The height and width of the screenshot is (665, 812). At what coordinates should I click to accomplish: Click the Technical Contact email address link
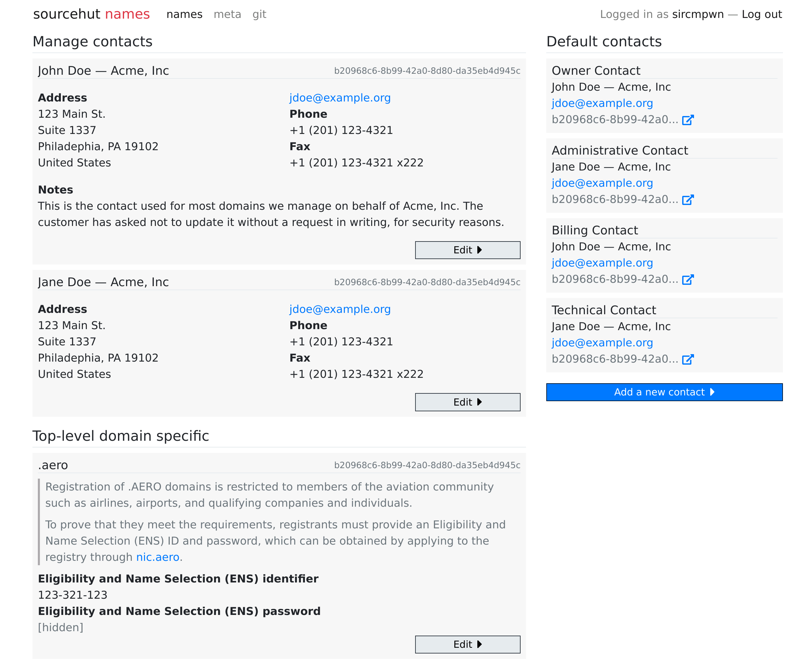pyautogui.click(x=602, y=342)
